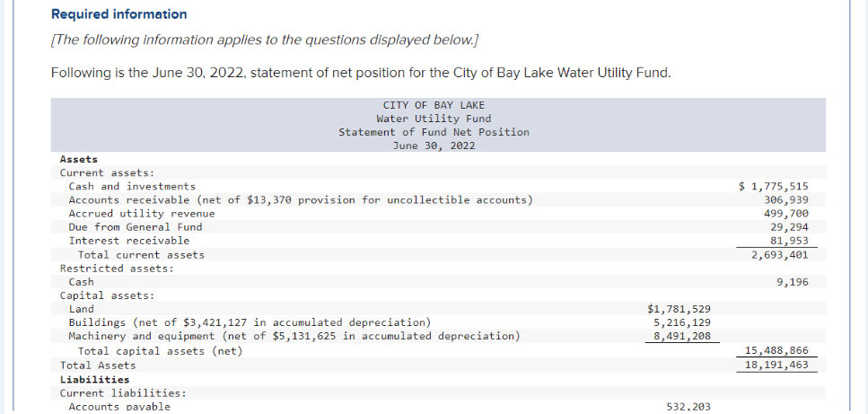Click the 'Current assets:' row label
The width and height of the screenshot is (868, 414).
tap(108, 172)
